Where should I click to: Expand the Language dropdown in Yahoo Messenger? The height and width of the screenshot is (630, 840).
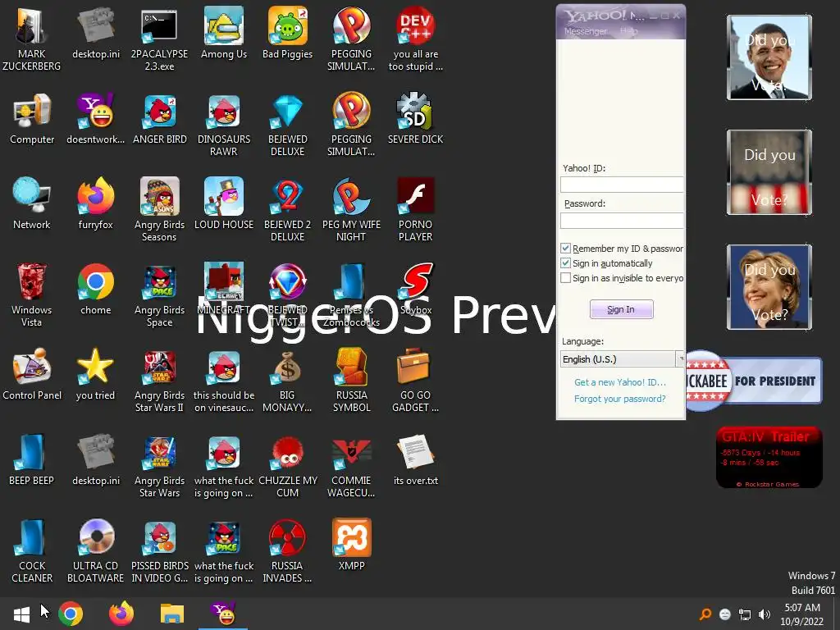[x=680, y=359]
